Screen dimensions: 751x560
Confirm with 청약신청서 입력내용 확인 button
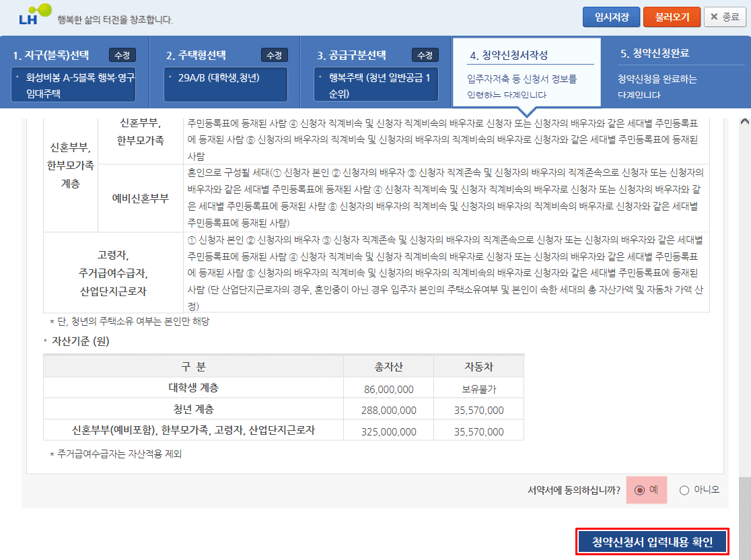tap(652, 542)
